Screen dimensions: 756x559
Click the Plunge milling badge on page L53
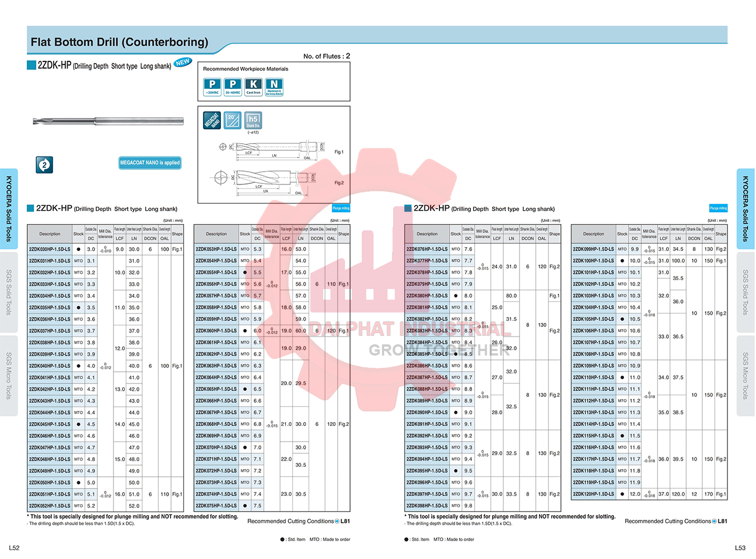point(719,208)
